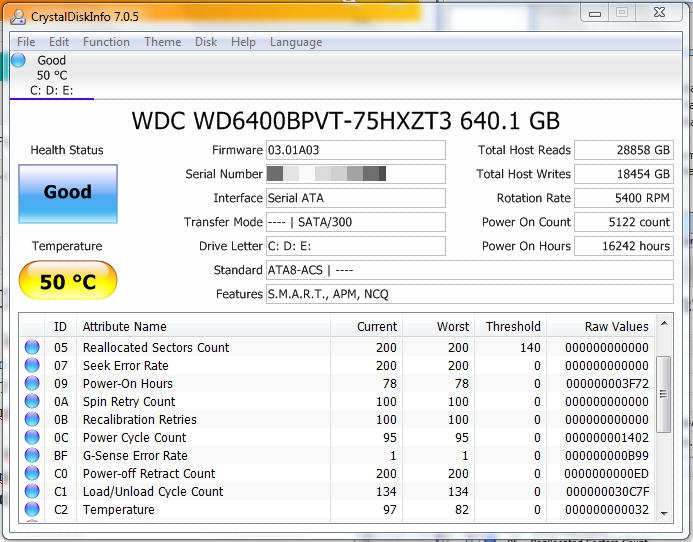Click the Standard field ATA8-ACS
This screenshot has width=693, height=542.
click(x=470, y=270)
